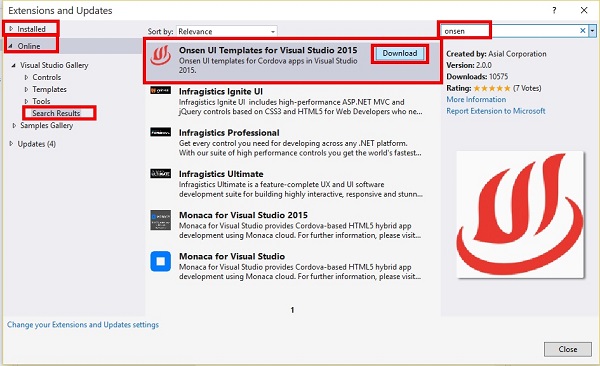Viewport: 600px width, 366px height.
Task: Click the Infragistics Professional icon
Action: 160,132
